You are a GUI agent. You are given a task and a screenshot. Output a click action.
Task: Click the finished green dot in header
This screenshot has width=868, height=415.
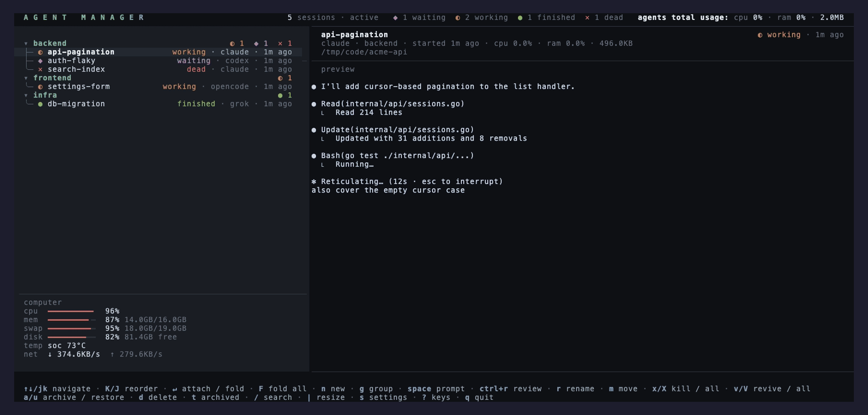point(520,18)
